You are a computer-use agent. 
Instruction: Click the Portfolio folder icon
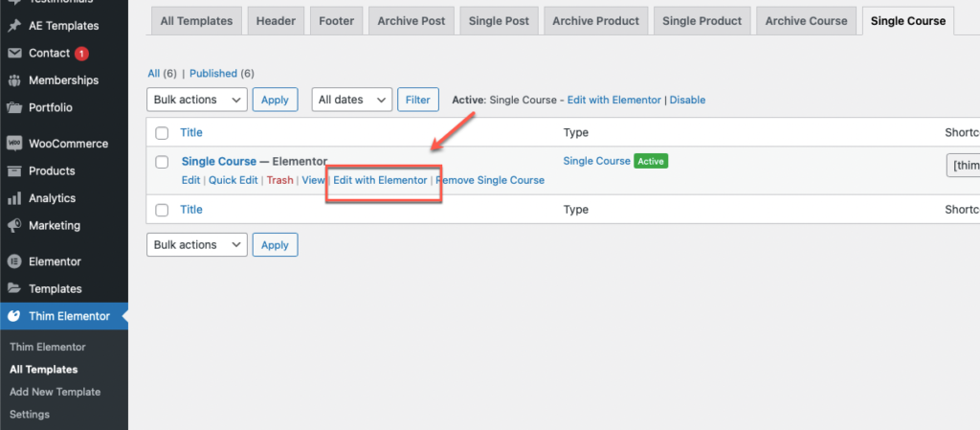click(13, 108)
